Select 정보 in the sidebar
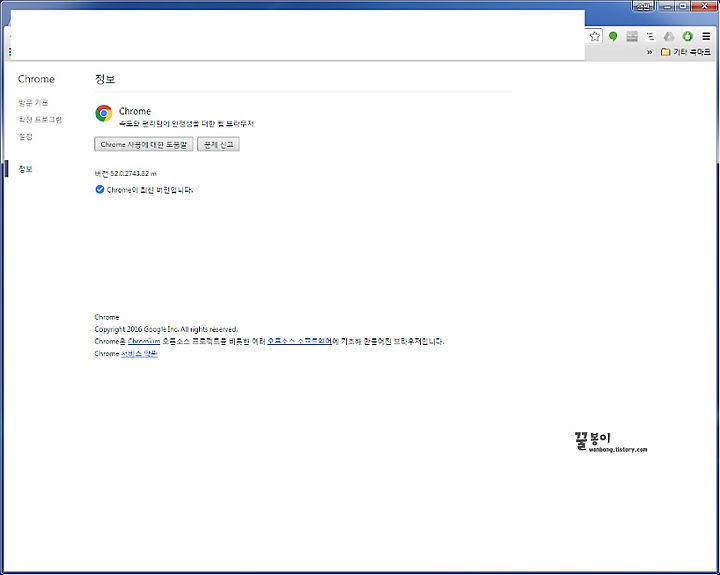 point(25,169)
